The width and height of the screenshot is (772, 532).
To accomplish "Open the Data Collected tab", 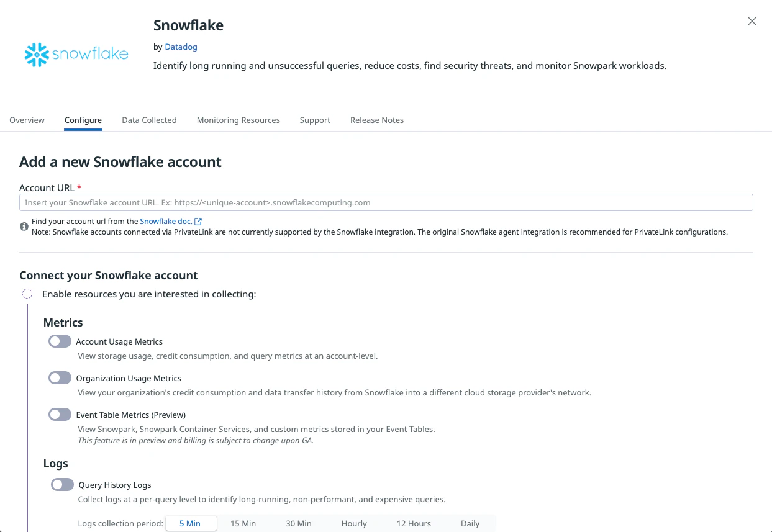I will click(149, 120).
